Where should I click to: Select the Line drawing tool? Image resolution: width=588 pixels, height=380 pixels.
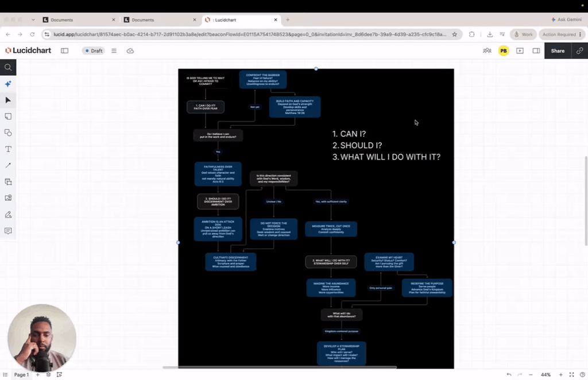[x=8, y=165]
